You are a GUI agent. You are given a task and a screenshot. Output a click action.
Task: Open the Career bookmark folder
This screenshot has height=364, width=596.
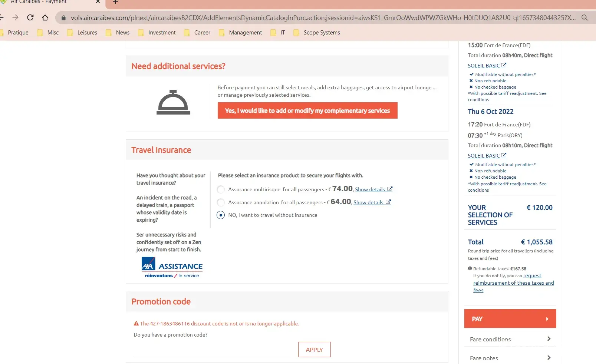(197, 33)
